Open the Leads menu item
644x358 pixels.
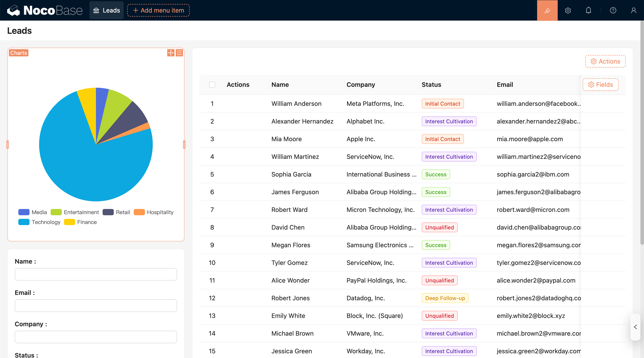click(x=106, y=10)
